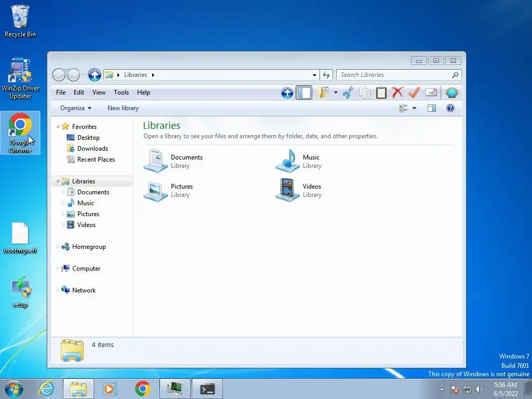Click the Refresh button by address bar
This screenshot has height=399, width=532.
pyautogui.click(x=326, y=75)
